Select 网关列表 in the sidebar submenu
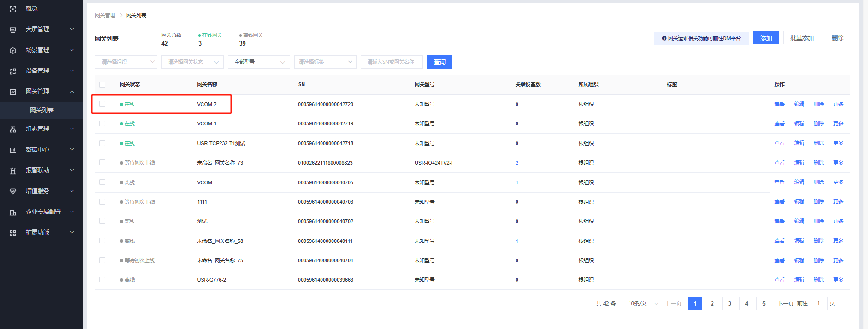 [42, 110]
